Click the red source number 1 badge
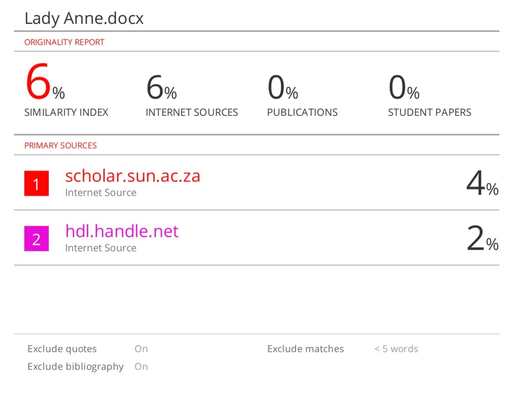This screenshot has height=399, width=532. click(x=36, y=183)
